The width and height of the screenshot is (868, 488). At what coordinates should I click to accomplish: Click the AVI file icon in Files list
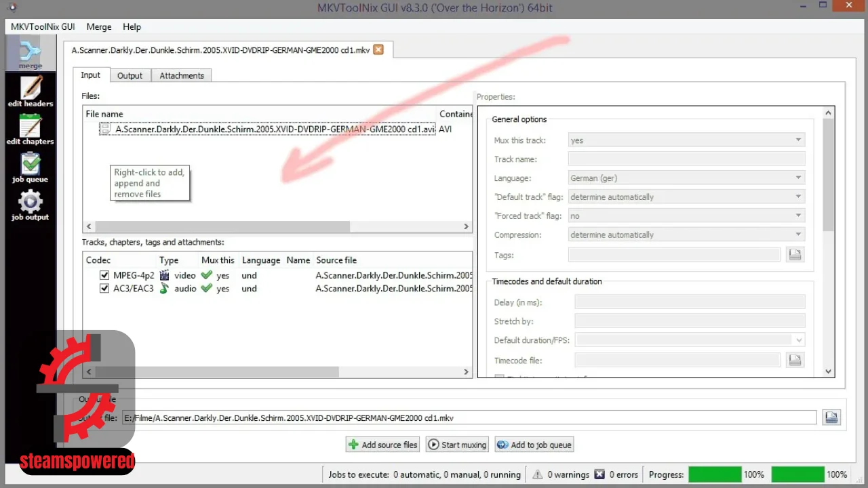[105, 129]
